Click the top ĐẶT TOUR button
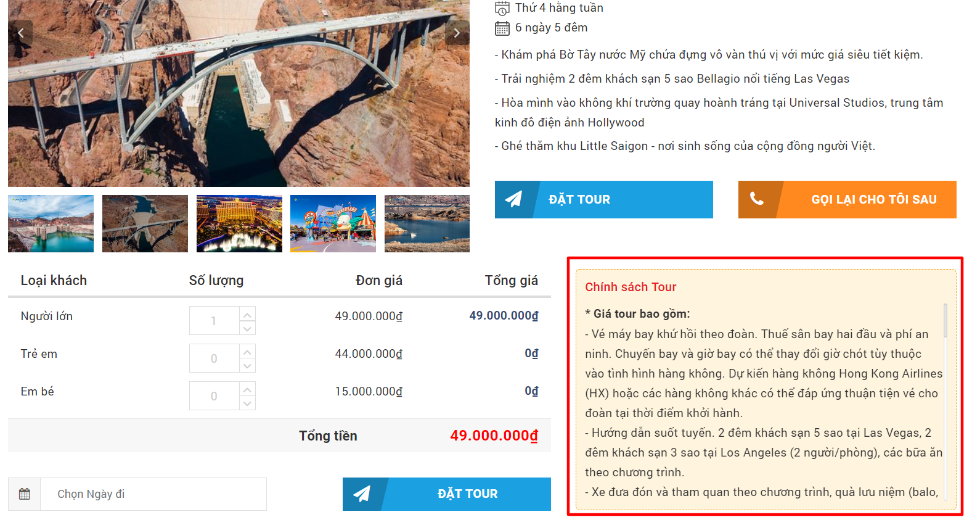 tap(604, 199)
